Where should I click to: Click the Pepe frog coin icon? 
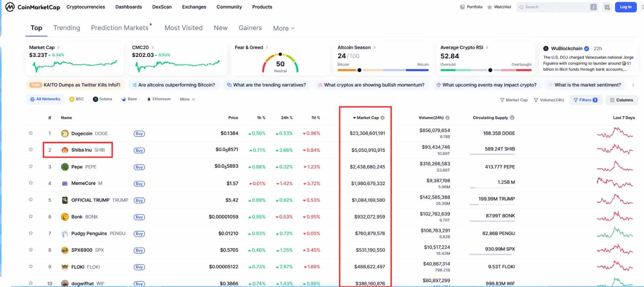65,167
